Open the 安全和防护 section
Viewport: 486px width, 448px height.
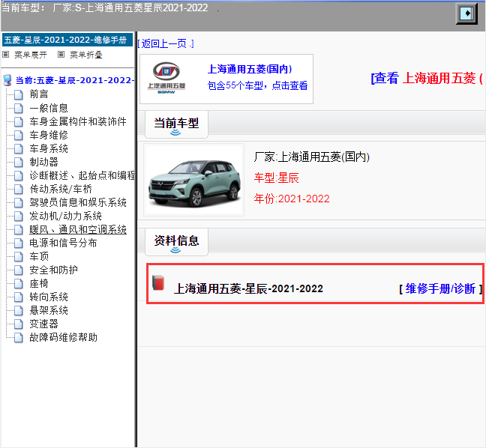53,270
